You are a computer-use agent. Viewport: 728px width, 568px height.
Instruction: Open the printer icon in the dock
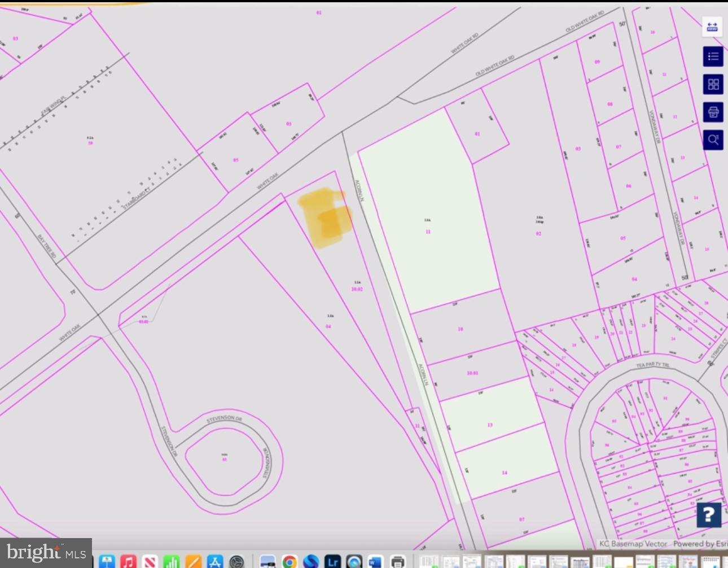tap(398, 561)
